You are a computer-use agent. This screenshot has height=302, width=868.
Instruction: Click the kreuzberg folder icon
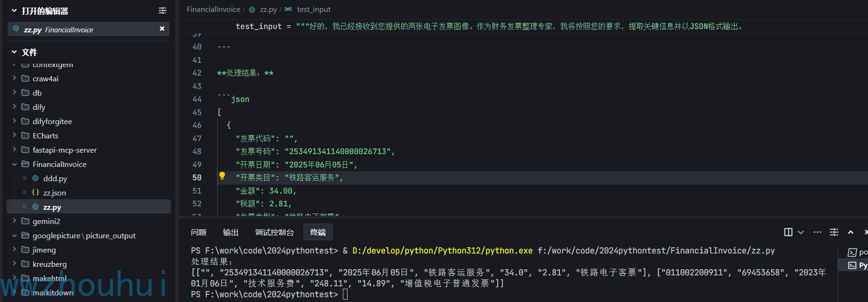click(x=25, y=264)
